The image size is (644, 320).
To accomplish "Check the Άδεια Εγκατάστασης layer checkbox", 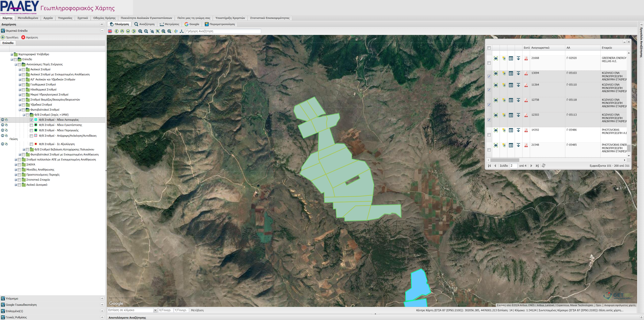I will coord(31,125).
